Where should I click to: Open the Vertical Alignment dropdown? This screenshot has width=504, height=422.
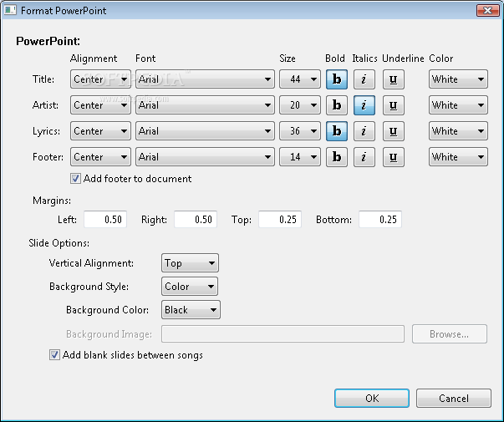pyautogui.click(x=190, y=263)
